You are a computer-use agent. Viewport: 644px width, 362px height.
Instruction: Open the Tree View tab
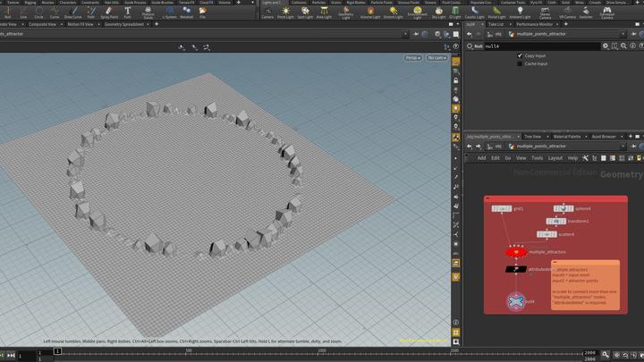coord(533,137)
